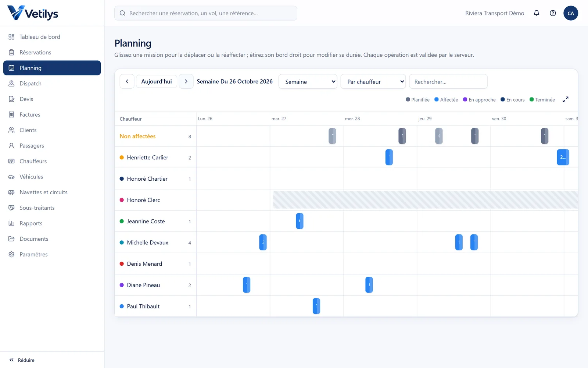Focus the planning Rechercher field
The width and height of the screenshot is (588, 368).
coord(448,81)
